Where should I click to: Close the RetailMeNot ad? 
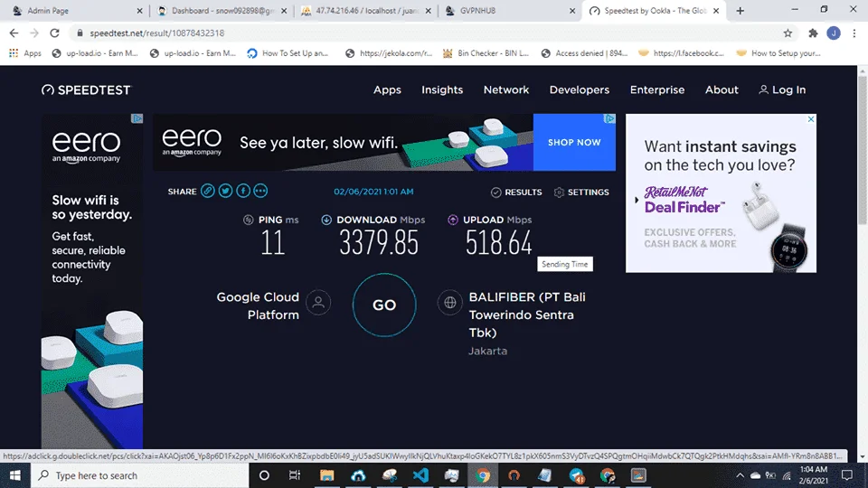811,119
